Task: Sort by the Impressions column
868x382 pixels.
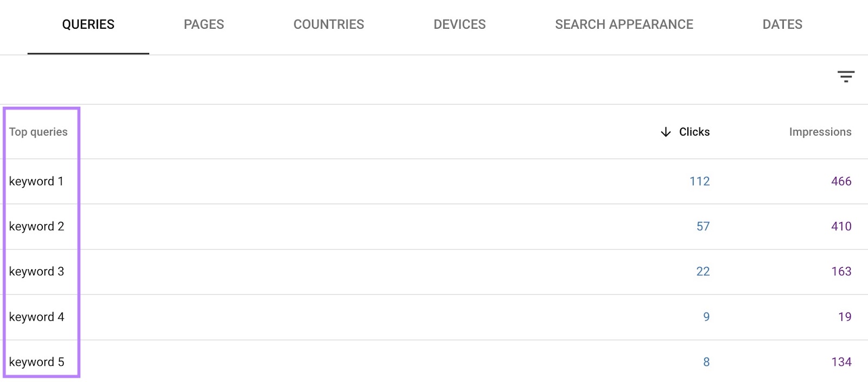Action: click(x=820, y=131)
